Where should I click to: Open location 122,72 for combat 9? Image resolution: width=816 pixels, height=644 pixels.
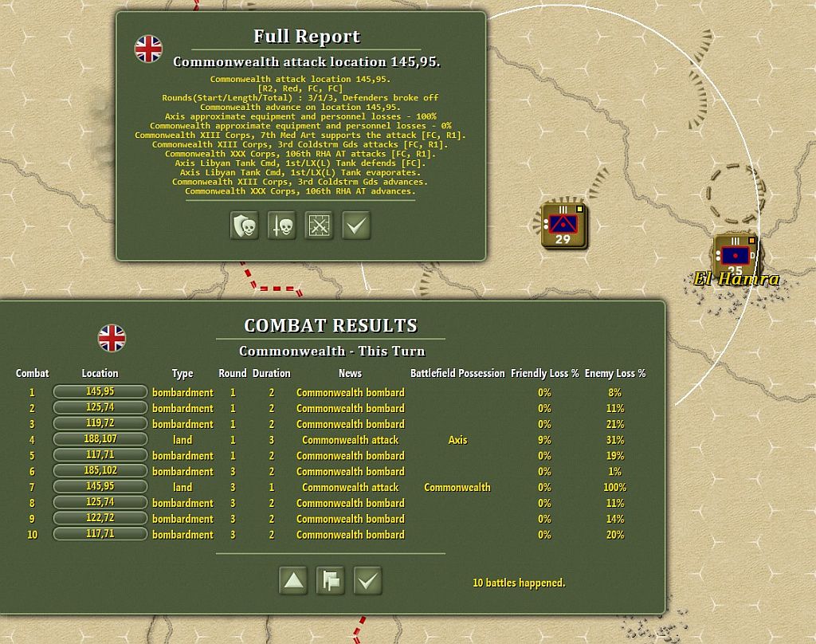pyautogui.click(x=100, y=518)
